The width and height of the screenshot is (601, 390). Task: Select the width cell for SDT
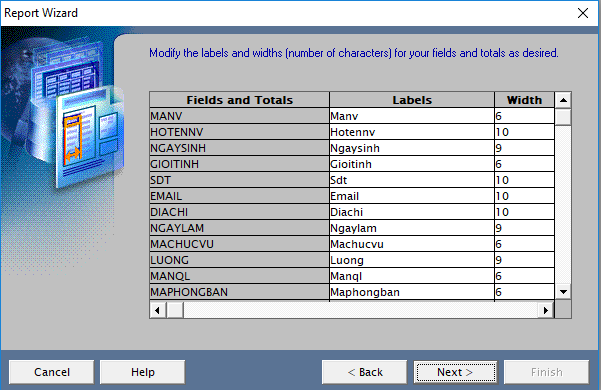[x=524, y=180]
